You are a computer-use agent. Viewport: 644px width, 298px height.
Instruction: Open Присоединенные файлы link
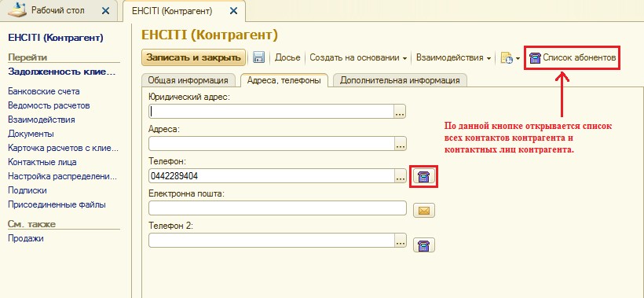57,204
